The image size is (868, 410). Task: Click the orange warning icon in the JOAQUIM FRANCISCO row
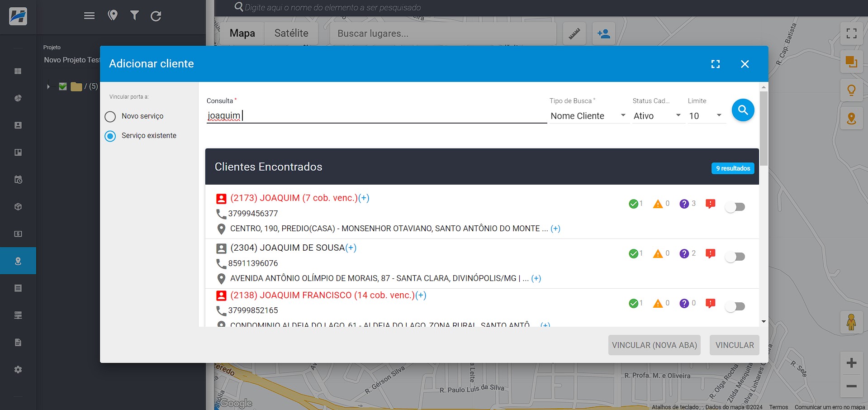pos(658,303)
